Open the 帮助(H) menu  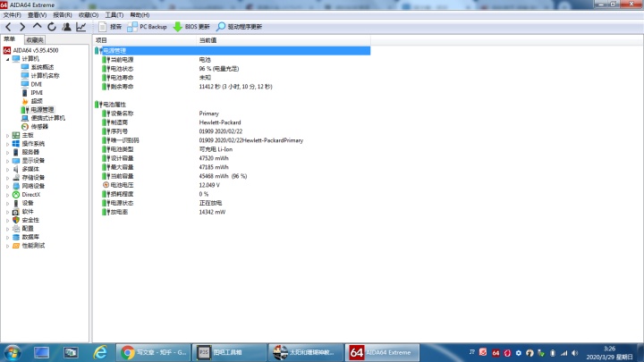coord(140,15)
